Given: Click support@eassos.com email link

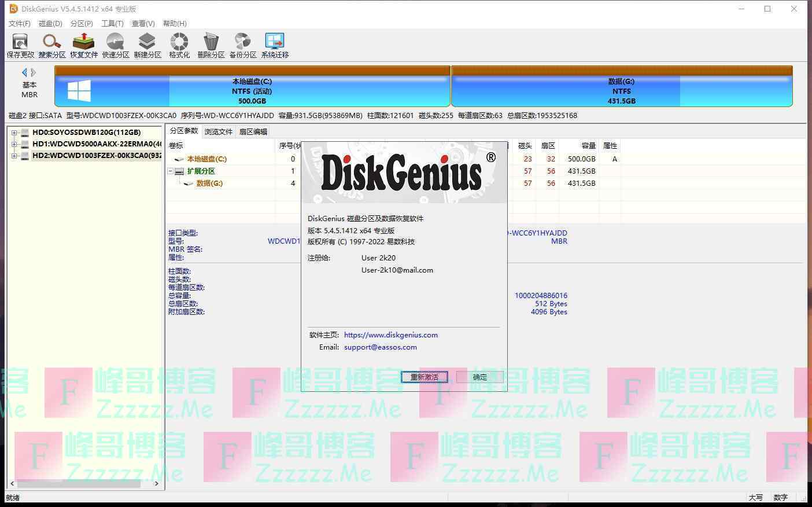Looking at the screenshot, I should click(x=381, y=347).
